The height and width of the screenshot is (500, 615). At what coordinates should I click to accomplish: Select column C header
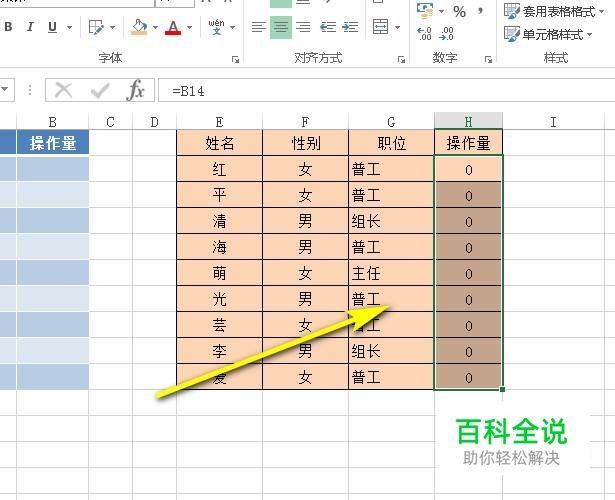[111, 122]
